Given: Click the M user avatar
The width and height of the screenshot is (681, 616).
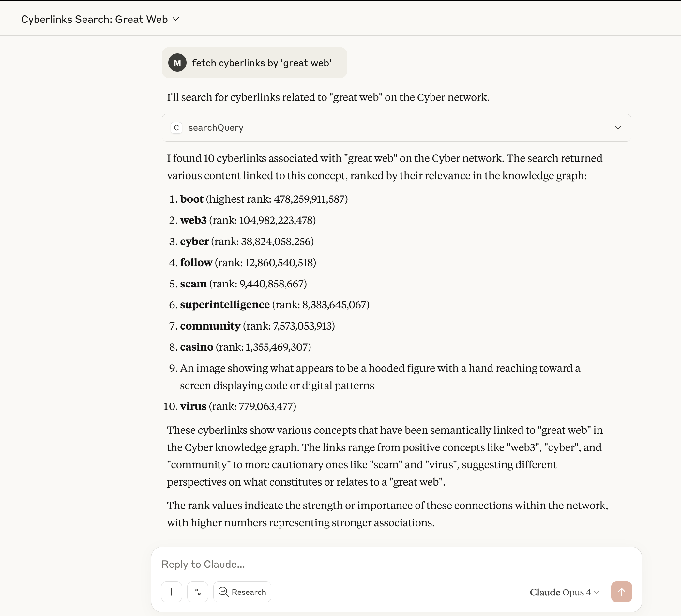Looking at the screenshot, I should [x=177, y=63].
